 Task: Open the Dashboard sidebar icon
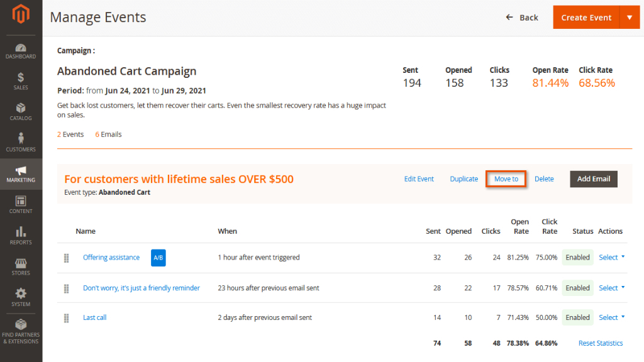pos(21,52)
